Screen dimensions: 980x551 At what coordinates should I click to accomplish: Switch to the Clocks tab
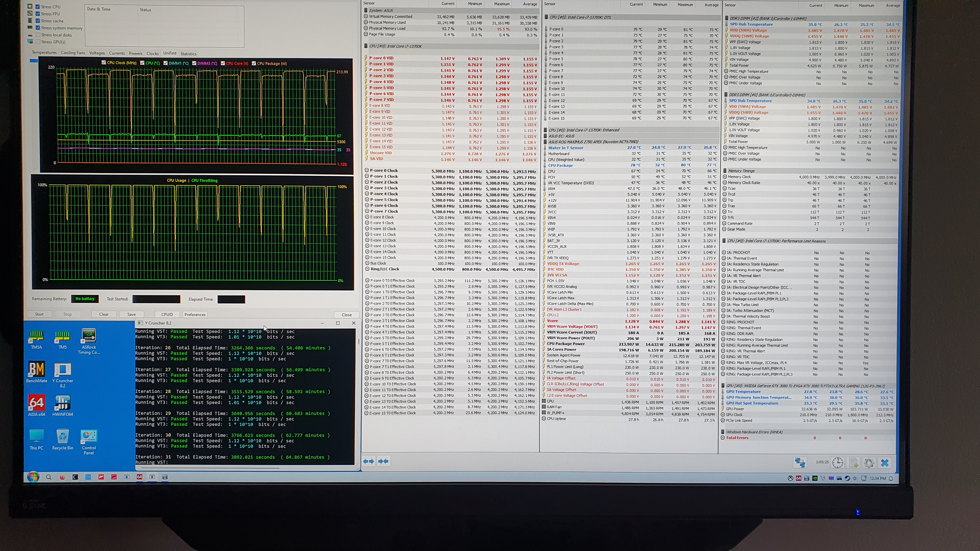[153, 54]
